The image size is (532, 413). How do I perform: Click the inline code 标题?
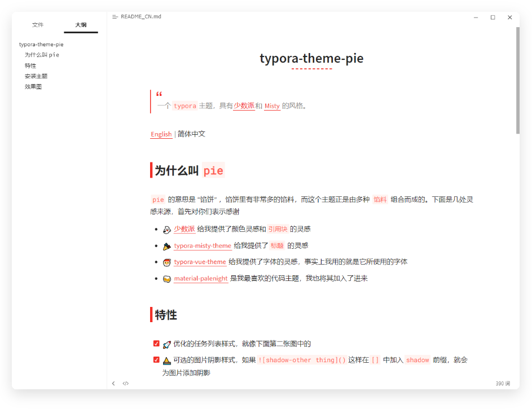(x=277, y=245)
